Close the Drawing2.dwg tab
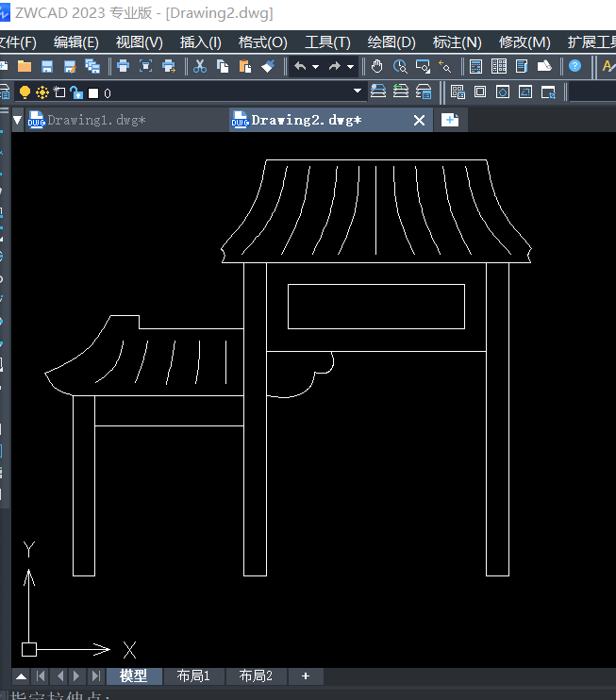This screenshot has height=700, width=616. click(419, 120)
